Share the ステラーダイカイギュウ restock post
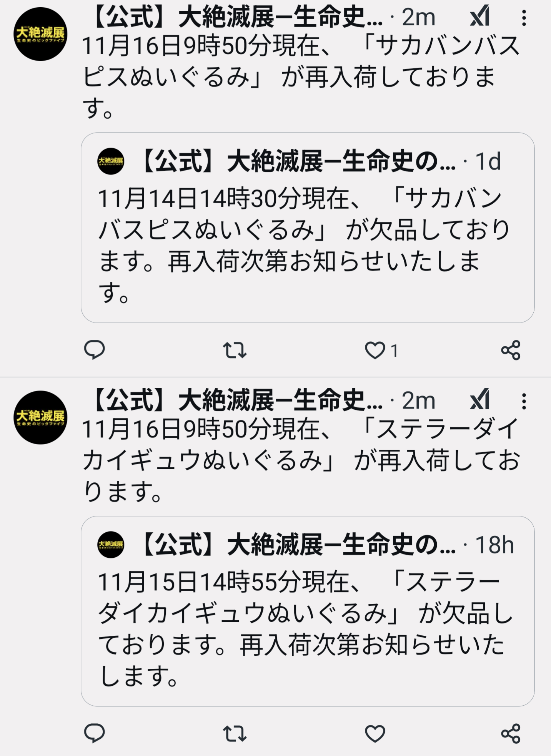The image size is (551, 756). pyautogui.click(x=511, y=733)
